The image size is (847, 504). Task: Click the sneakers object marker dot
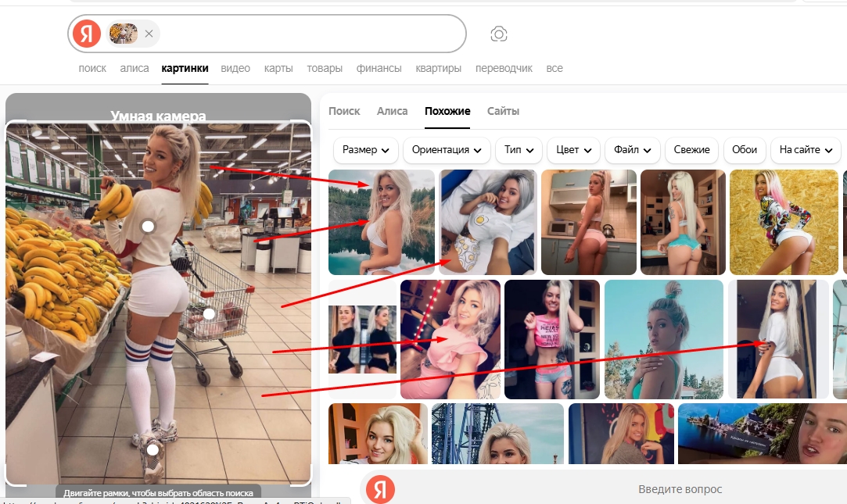[x=153, y=449]
